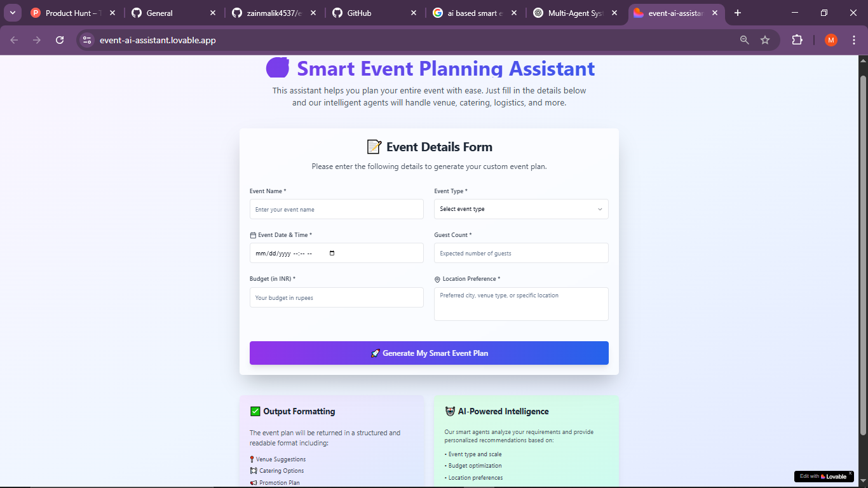
Task: Click the purple logo beside the page title
Action: point(278,67)
